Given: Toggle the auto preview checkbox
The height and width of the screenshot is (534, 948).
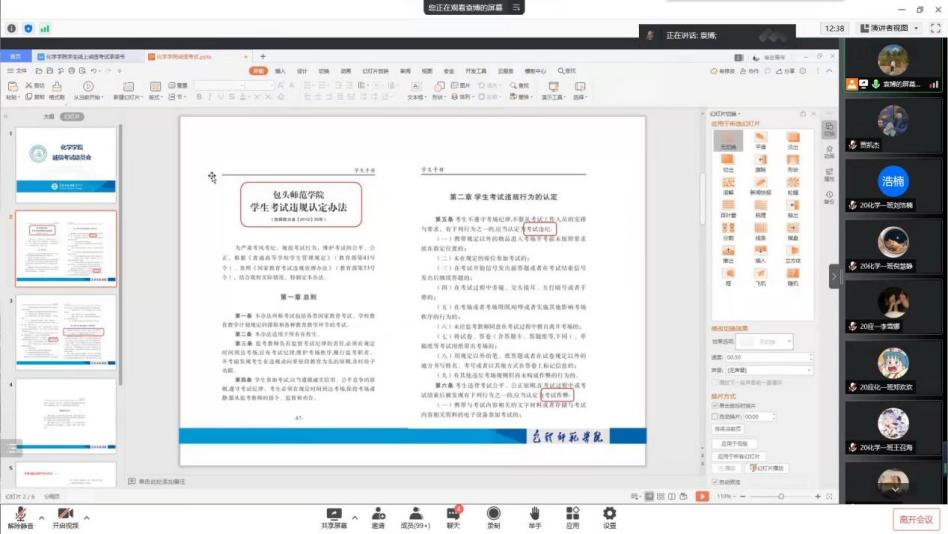Looking at the screenshot, I should coord(714,481).
